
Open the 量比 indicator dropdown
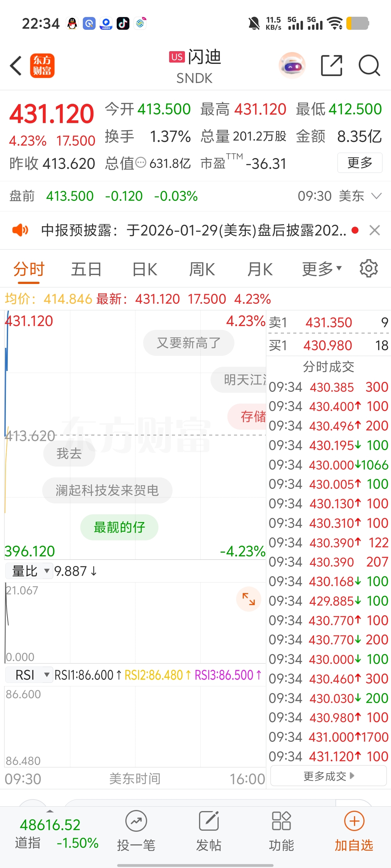click(29, 571)
